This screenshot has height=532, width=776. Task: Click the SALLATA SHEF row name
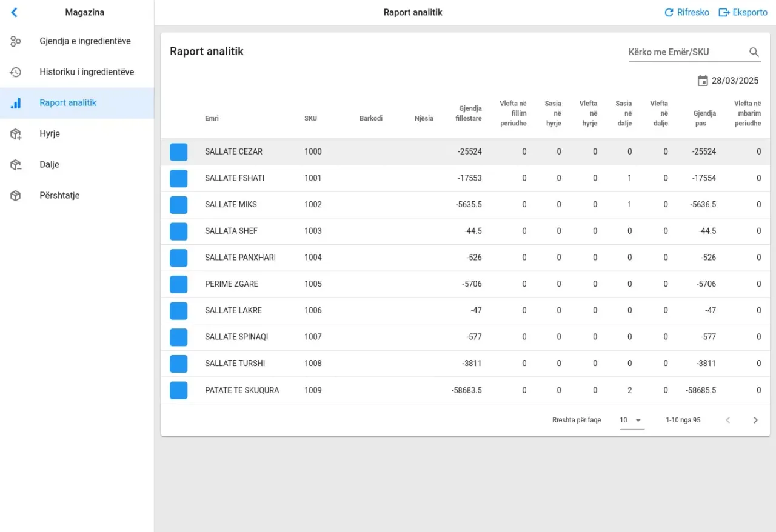click(232, 231)
